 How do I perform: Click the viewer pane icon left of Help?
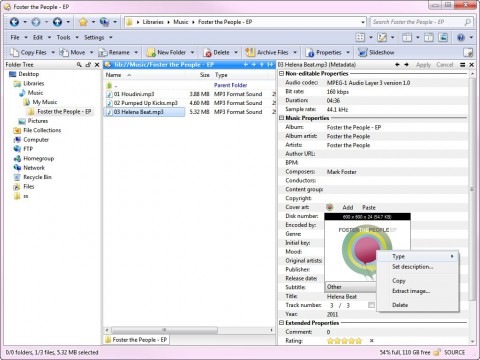click(443, 37)
